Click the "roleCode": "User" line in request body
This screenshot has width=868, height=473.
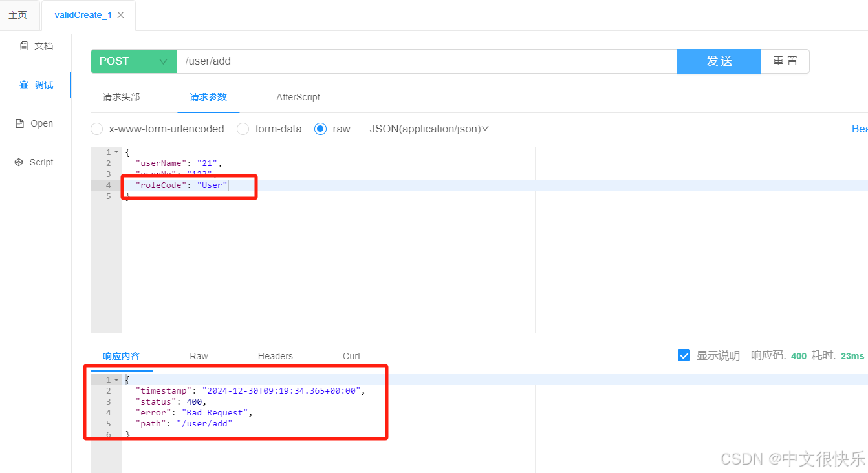pos(182,185)
